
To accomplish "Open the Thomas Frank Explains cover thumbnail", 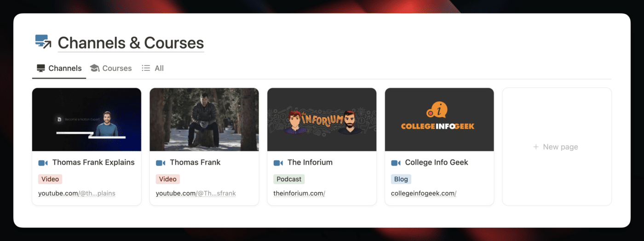I will click(x=86, y=119).
